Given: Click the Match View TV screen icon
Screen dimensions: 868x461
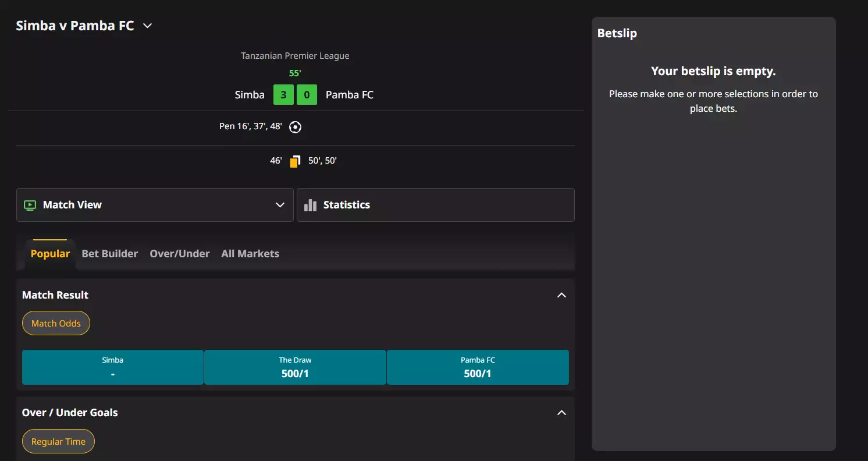Looking at the screenshot, I should click(30, 205).
